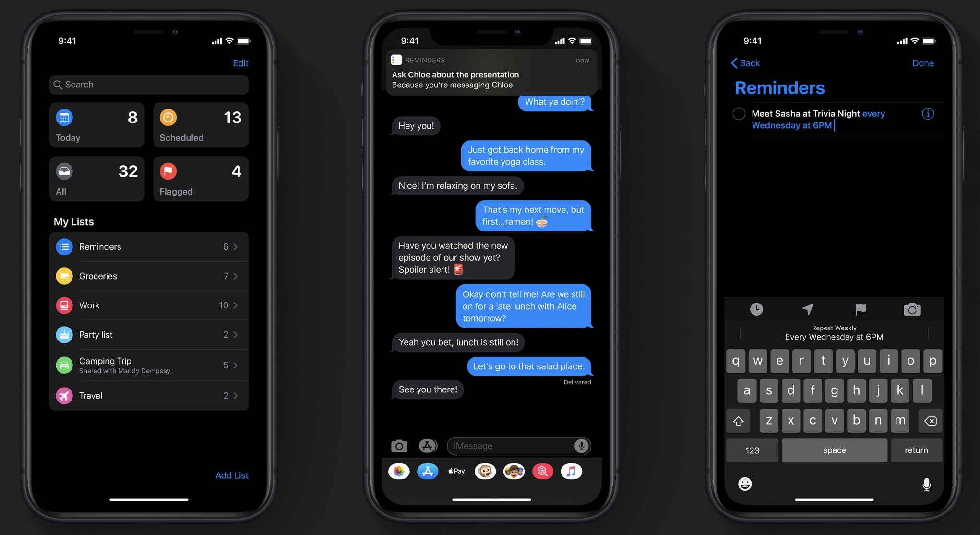Tap the Travel list icon
Screen dimensions: 980x535
(x=62, y=395)
